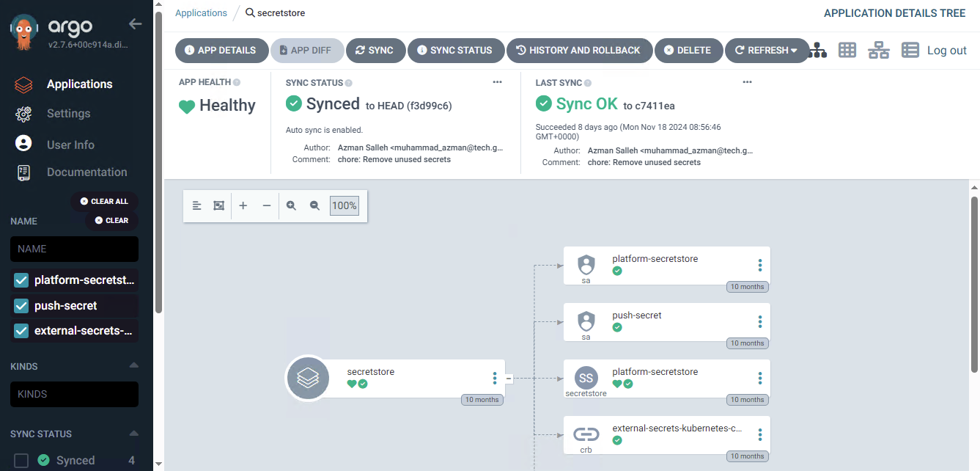Select the tree view icon
This screenshot has height=471, width=980.
[817, 50]
